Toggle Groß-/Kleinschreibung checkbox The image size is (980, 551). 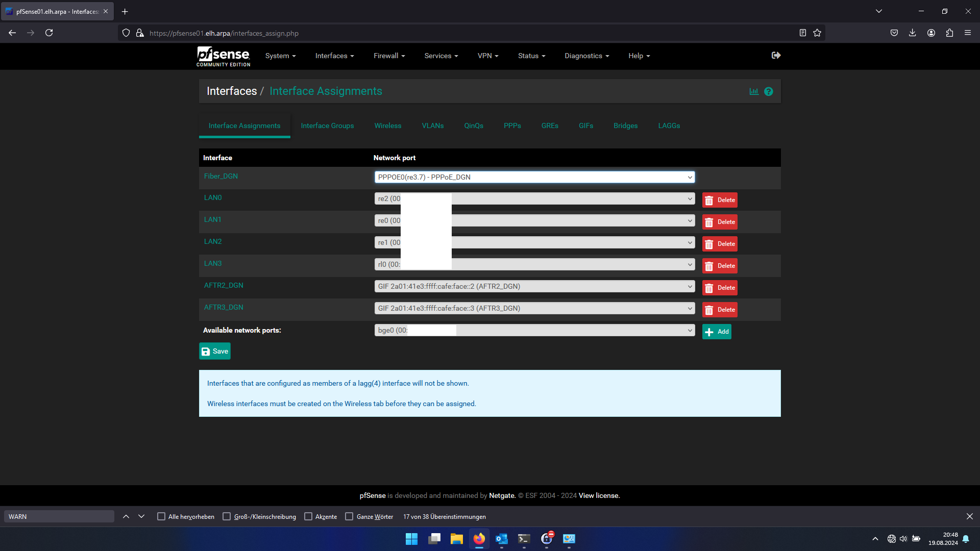point(227,516)
